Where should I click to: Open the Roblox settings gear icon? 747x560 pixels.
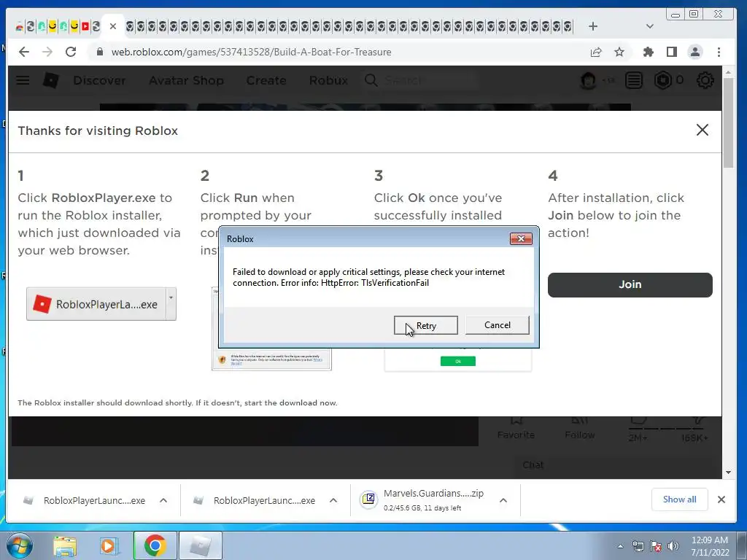(x=705, y=80)
